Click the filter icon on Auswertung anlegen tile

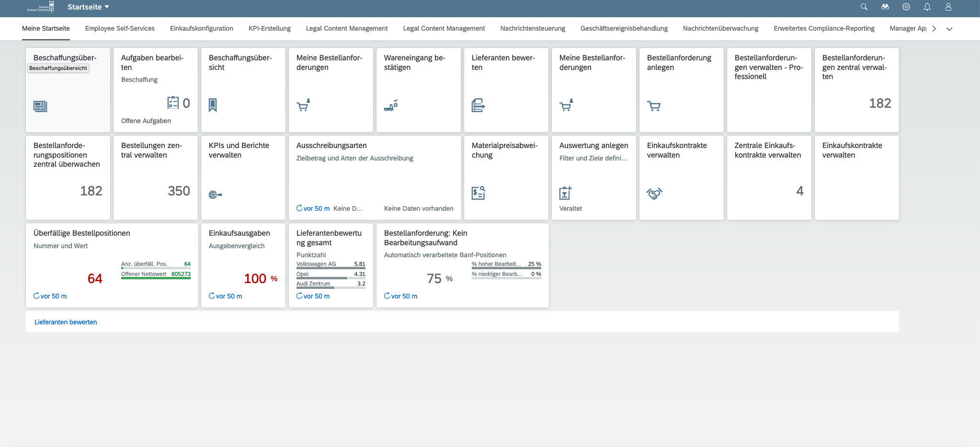566,193
